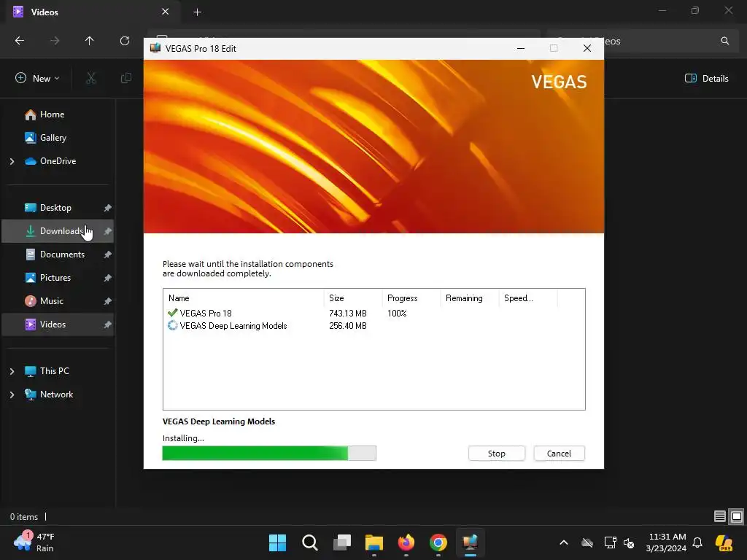Open the clock showing 11:31 AM
Viewport: 747px width, 560px height.
click(666, 542)
